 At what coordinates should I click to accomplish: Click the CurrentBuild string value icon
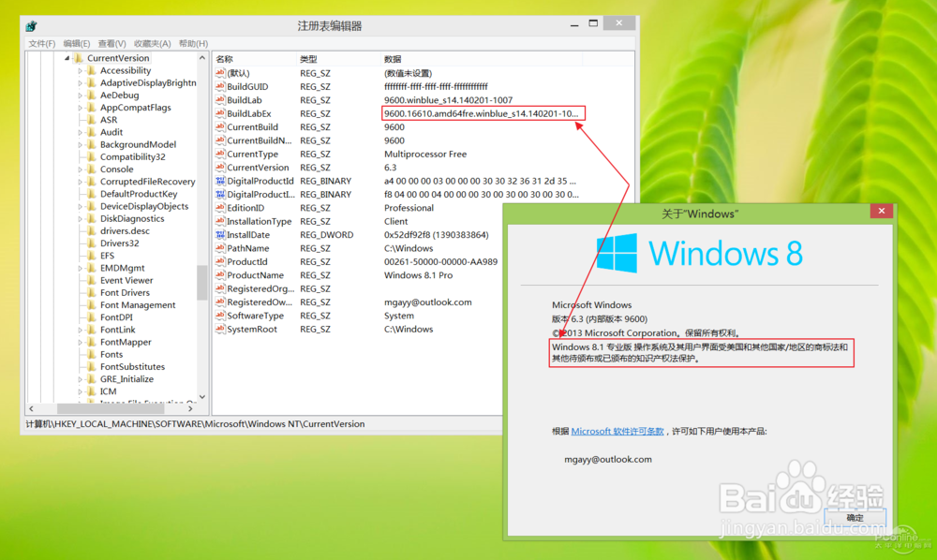[220, 127]
